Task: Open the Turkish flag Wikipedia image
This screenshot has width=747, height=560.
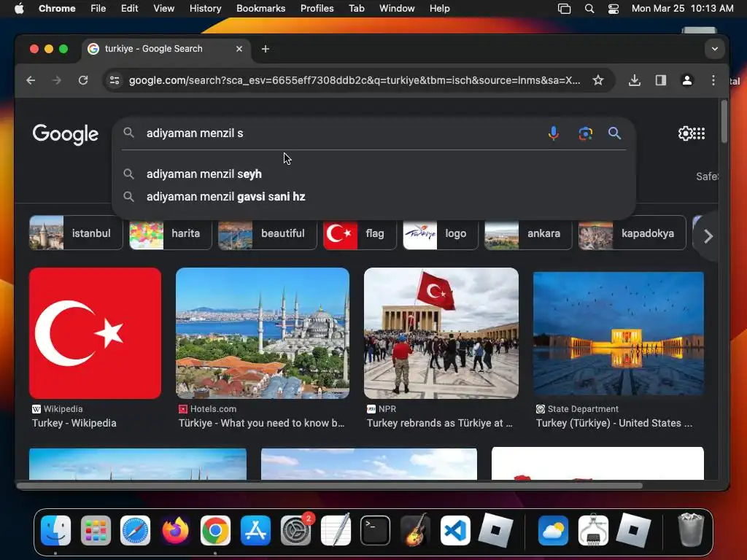Action: point(96,332)
